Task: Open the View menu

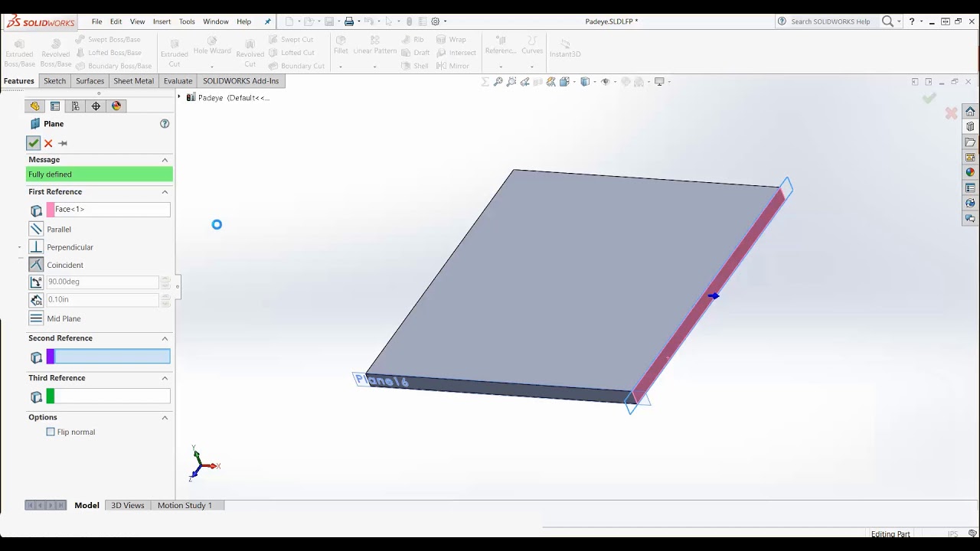Action: [x=138, y=21]
